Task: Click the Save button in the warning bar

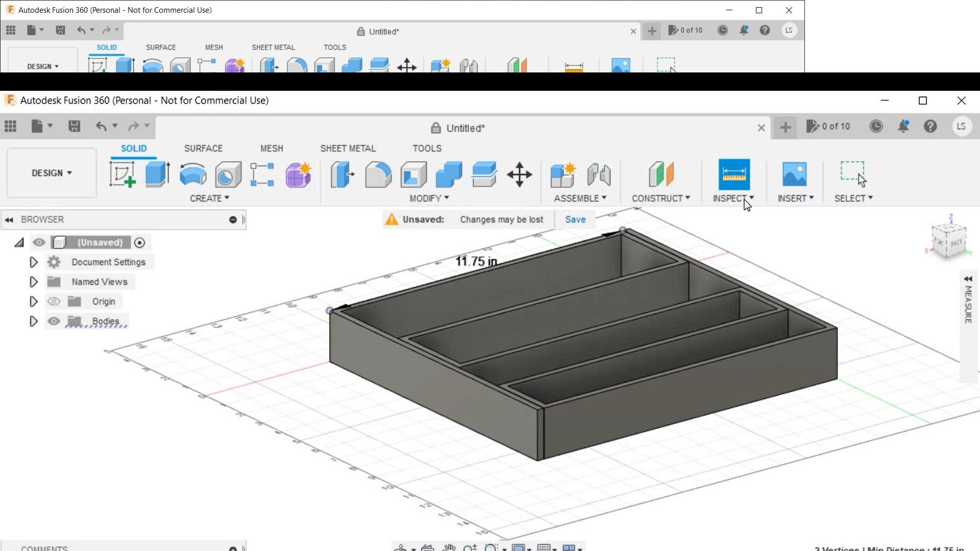Action: pos(575,219)
